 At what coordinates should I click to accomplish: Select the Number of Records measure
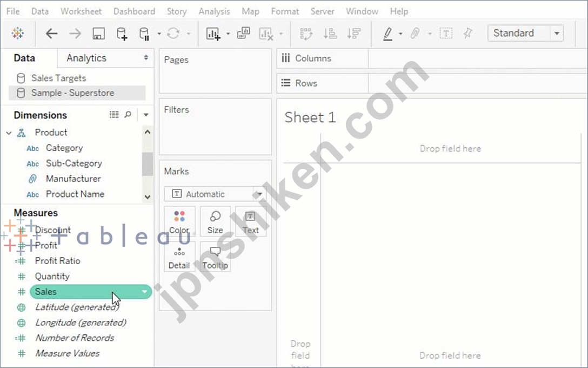(x=75, y=338)
